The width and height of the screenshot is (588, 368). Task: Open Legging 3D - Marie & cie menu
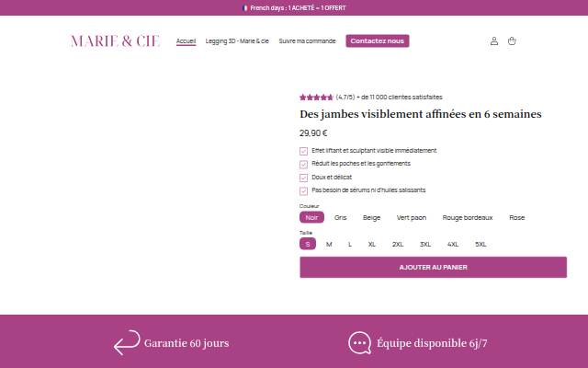click(x=237, y=41)
